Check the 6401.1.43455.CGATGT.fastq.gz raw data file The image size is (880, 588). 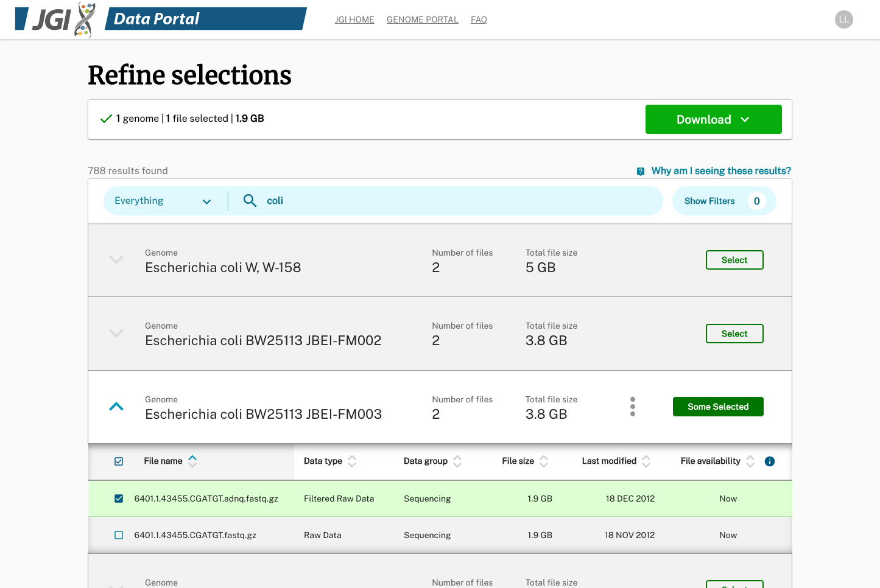tap(119, 535)
